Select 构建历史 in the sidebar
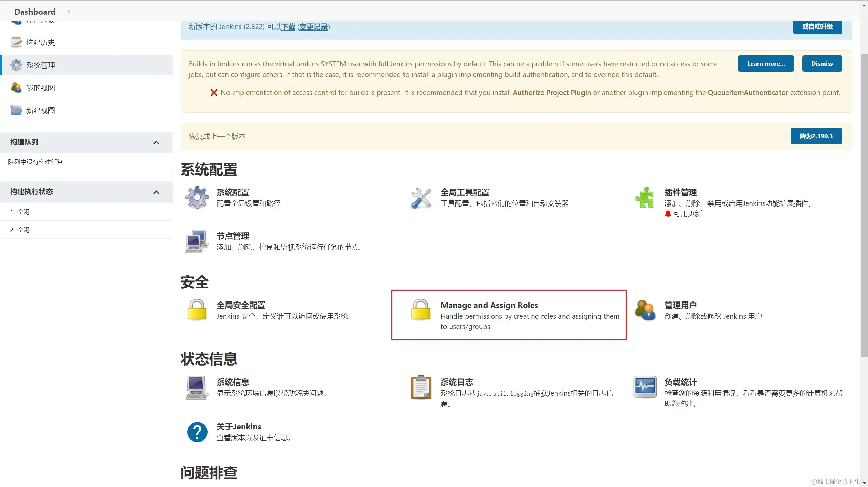868x487 pixels. (x=41, y=42)
